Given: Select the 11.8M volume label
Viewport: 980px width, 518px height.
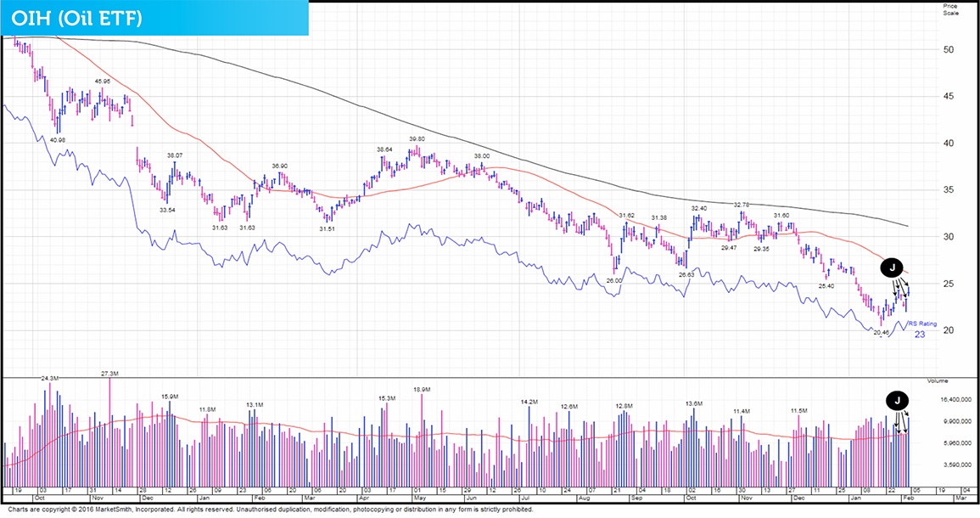Looking at the screenshot, I should 208,410.
